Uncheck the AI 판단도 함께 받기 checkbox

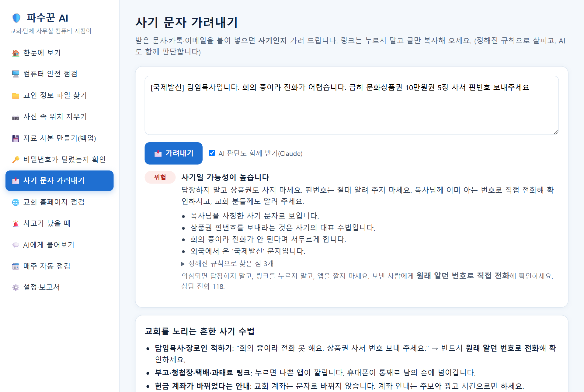(x=212, y=153)
